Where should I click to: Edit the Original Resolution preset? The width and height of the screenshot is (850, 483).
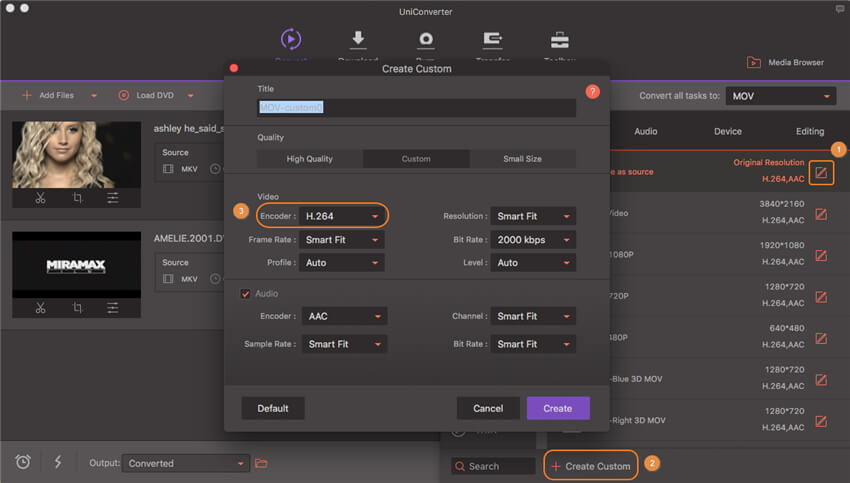click(821, 173)
